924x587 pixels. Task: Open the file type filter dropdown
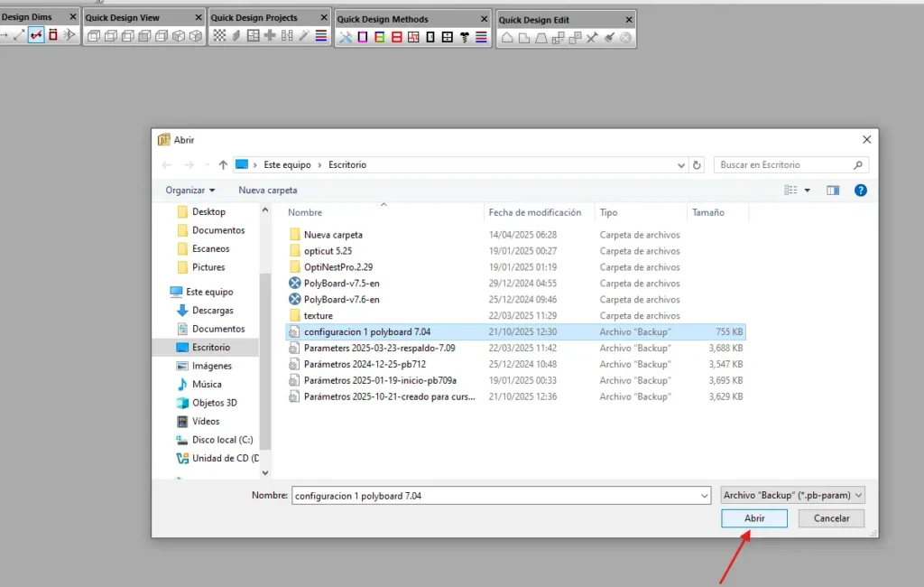793,495
